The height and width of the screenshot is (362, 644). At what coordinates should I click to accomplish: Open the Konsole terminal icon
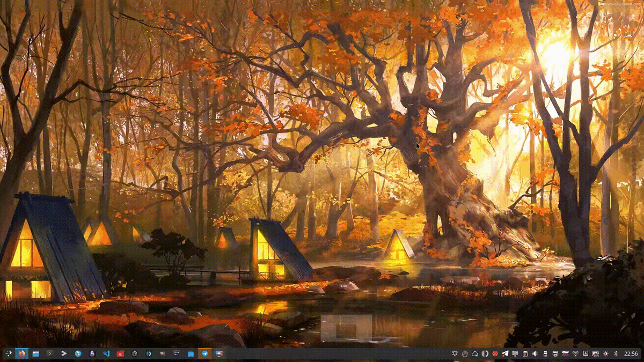coord(50,354)
